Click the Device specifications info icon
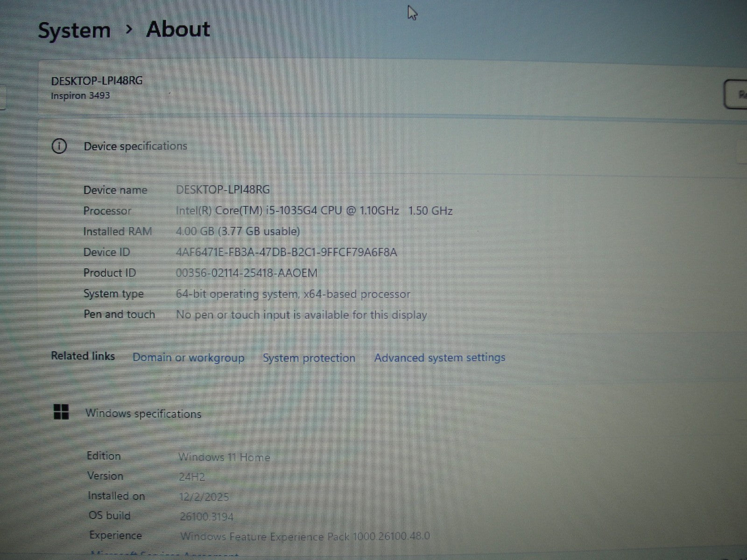Screen dimensions: 747x560 point(59,146)
